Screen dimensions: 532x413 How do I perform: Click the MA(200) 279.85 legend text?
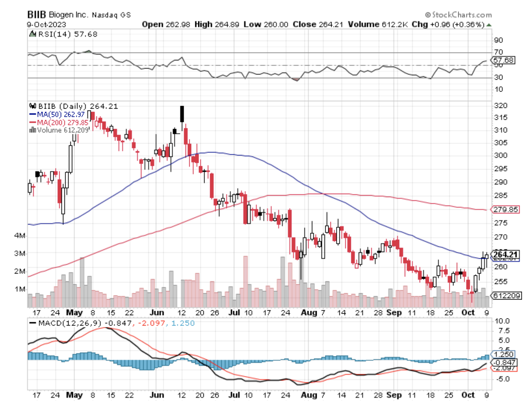63,122
